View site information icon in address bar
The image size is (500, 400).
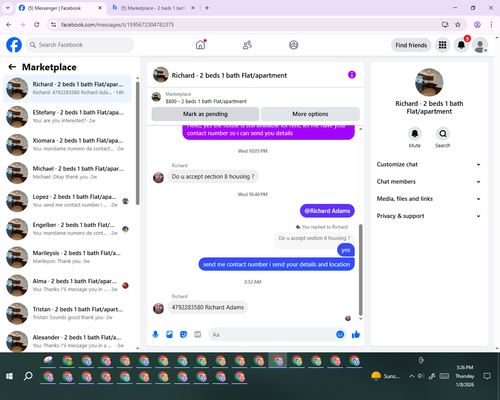point(53,25)
